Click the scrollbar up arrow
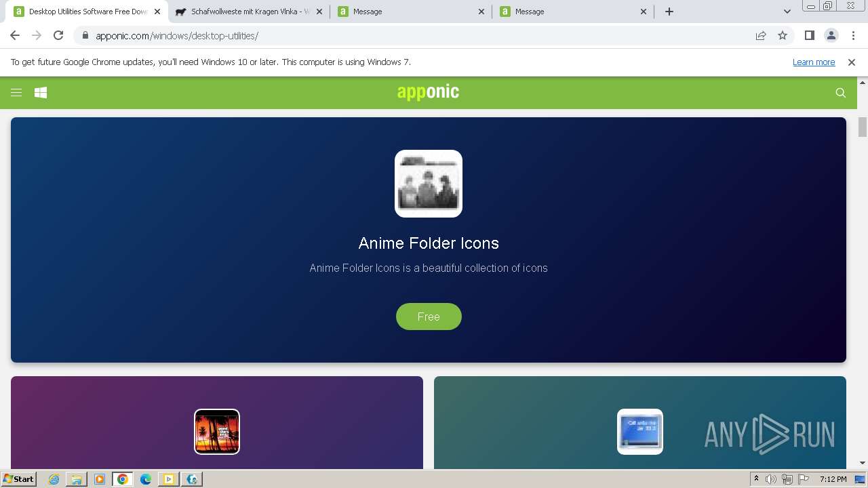 coord(863,82)
